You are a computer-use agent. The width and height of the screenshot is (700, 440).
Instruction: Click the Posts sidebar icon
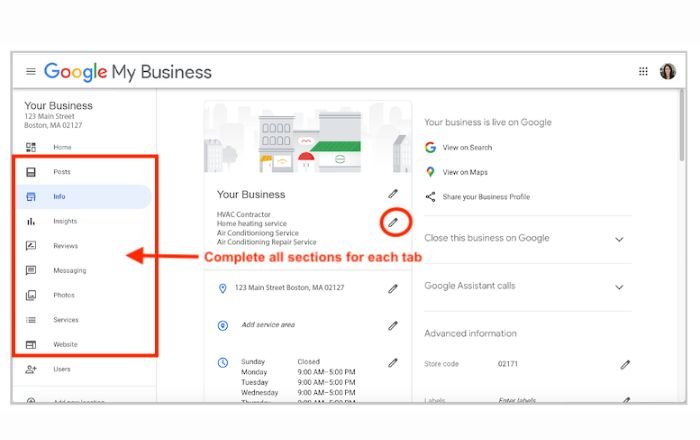(31, 172)
